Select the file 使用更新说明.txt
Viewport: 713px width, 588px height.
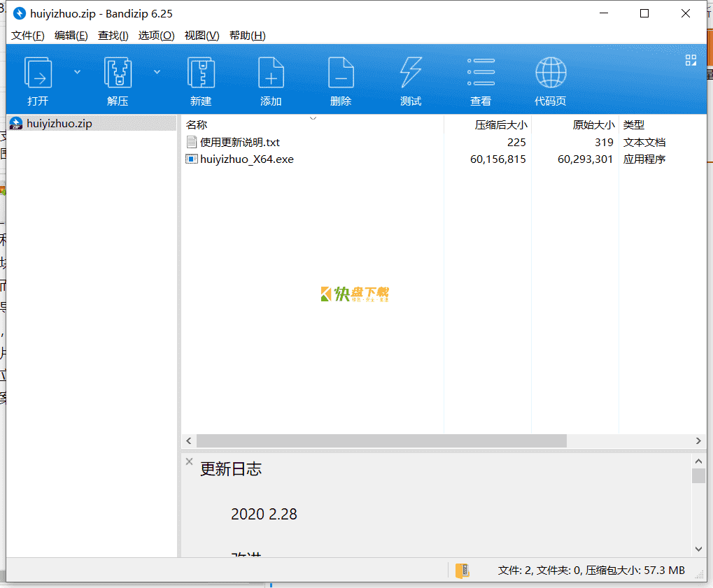(x=239, y=142)
